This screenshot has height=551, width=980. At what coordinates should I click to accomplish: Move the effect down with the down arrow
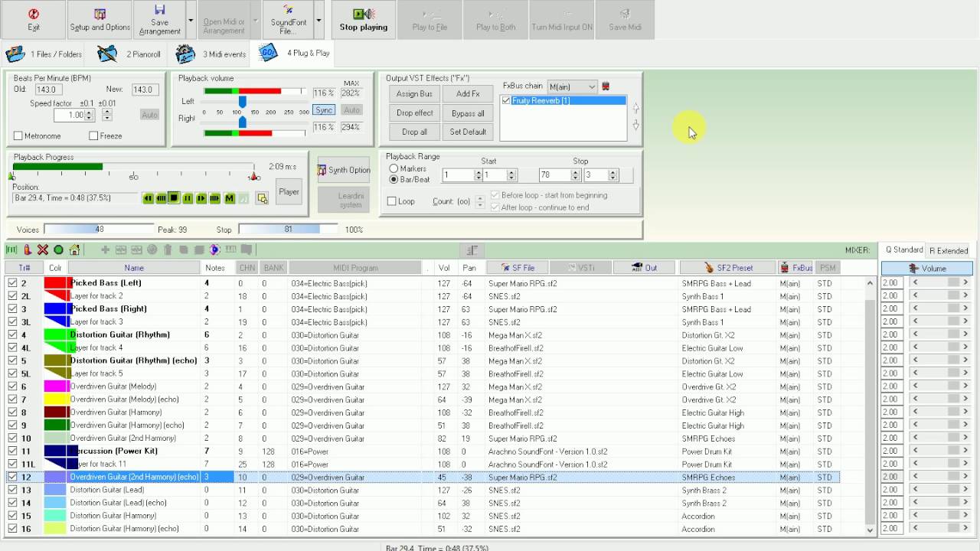click(x=635, y=125)
